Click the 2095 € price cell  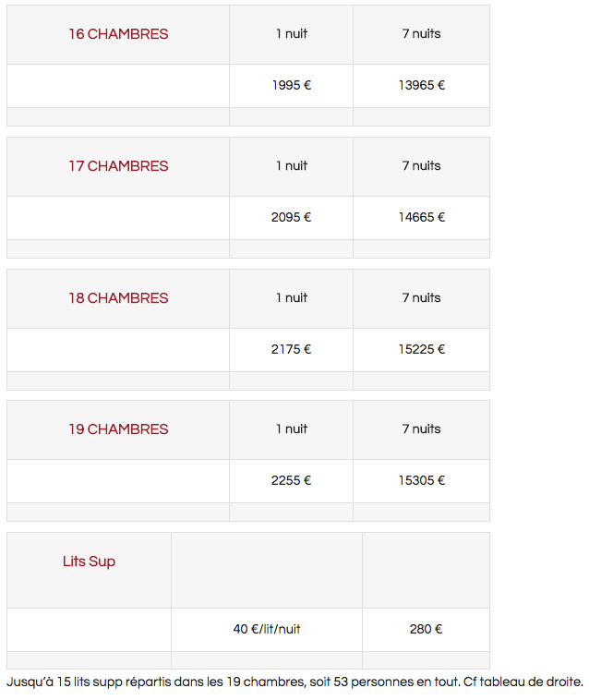(x=292, y=218)
